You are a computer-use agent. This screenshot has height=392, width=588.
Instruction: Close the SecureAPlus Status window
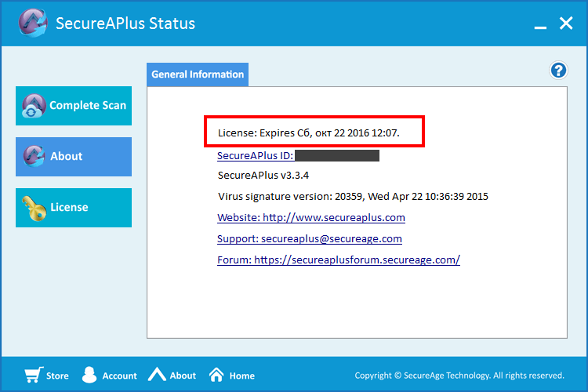coord(566,24)
